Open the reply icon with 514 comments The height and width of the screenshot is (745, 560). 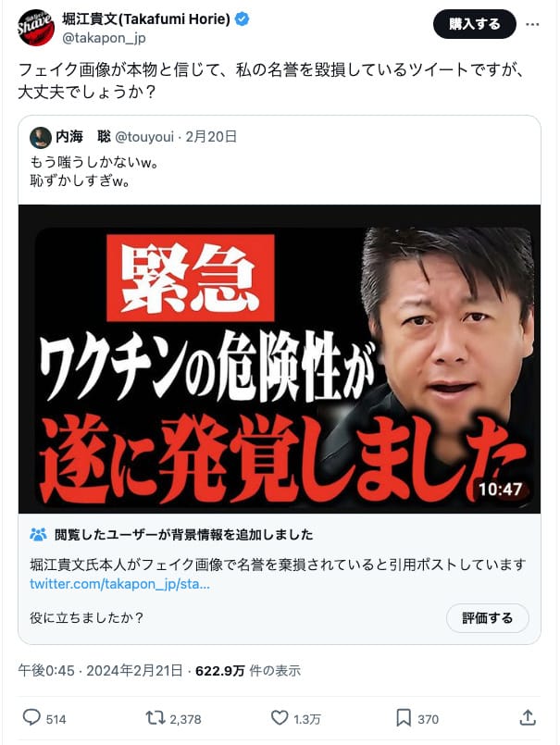pyautogui.click(x=31, y=717)
